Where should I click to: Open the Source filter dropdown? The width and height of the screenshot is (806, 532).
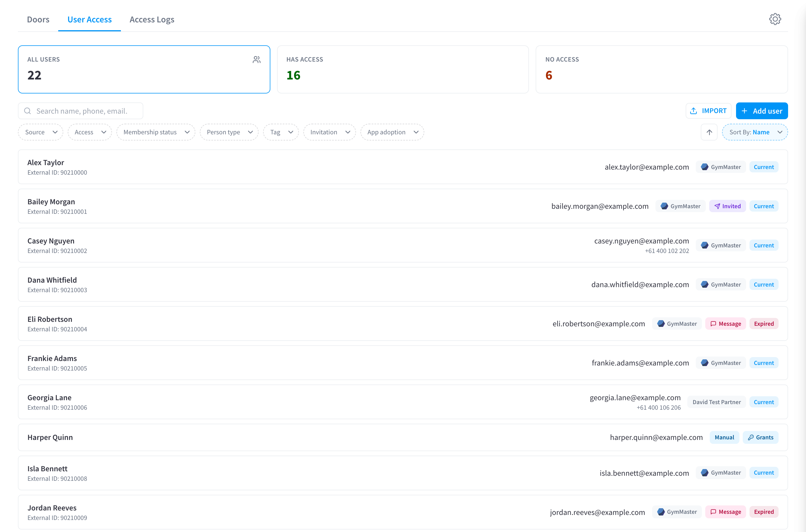click(x=40, y=132)
